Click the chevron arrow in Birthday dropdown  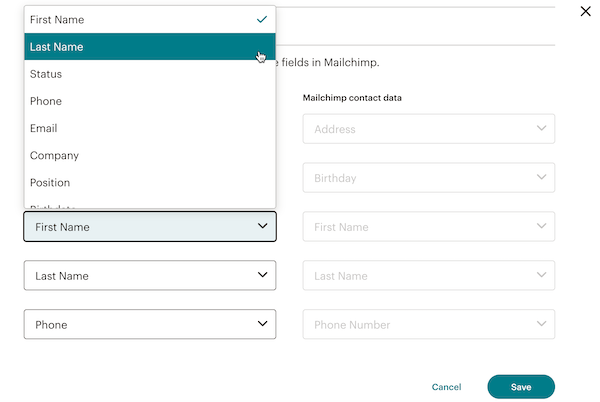click(x=541, y=178)
